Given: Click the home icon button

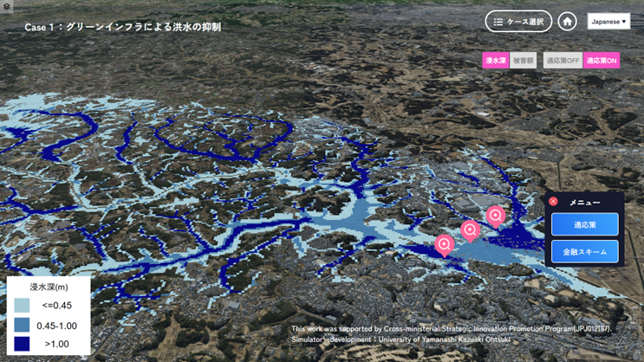Looking at the screenshot, I should (567, 21).
